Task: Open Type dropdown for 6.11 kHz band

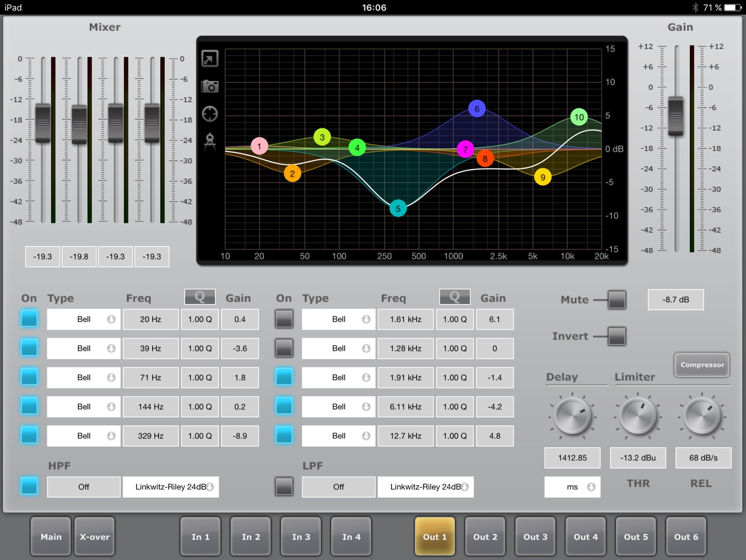Action: [x=339, y=407]
